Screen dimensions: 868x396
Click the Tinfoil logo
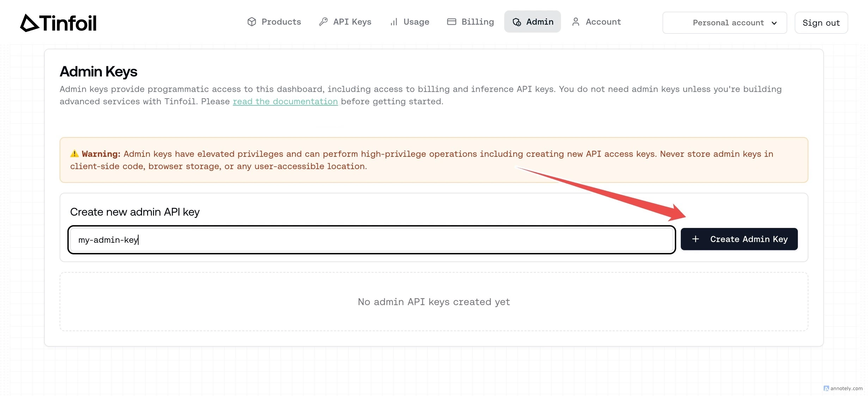[x=58, y=23]
